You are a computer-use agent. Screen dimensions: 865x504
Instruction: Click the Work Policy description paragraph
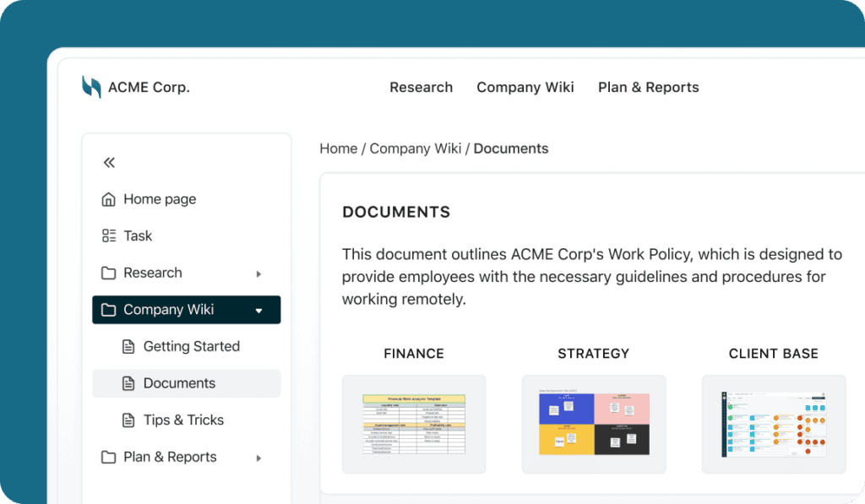pos(592,277)
